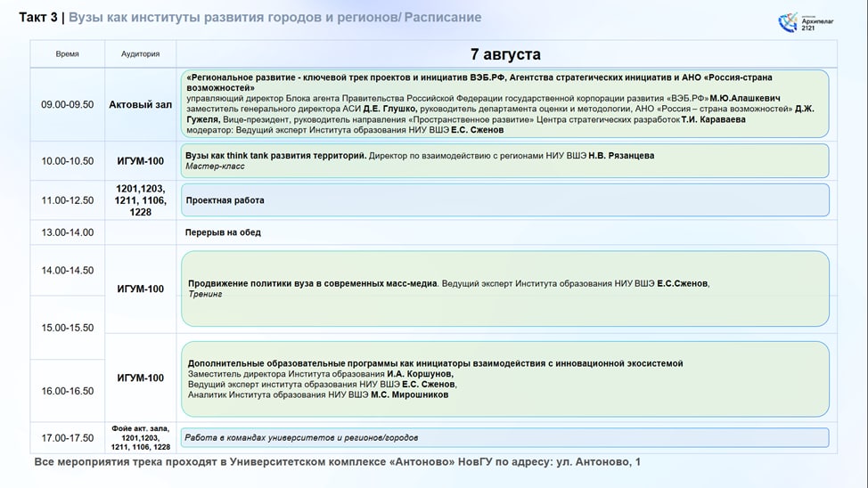Select the 'Актовый зал' room cell
Screen dimensions: 868x488
[x=140, y=104]
